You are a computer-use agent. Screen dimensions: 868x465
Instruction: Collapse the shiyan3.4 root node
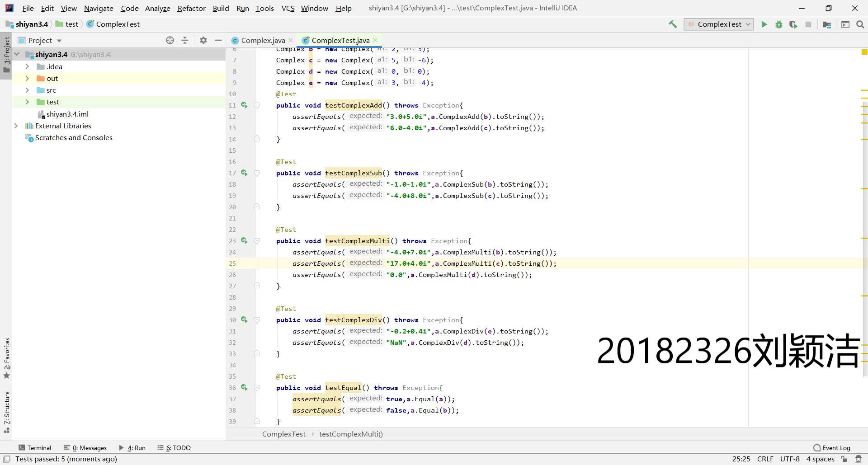click(x=17, y=54)
